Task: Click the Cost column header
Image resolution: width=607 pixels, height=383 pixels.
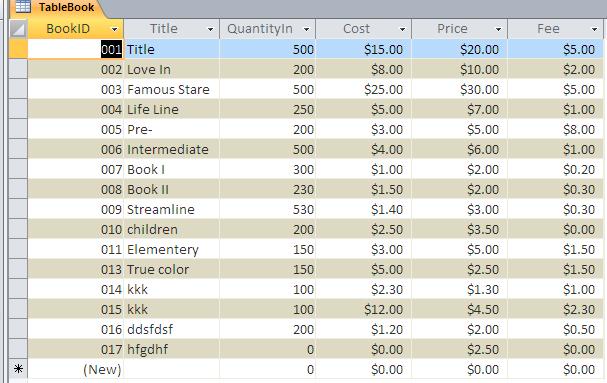Action: (x=364, y=29)
